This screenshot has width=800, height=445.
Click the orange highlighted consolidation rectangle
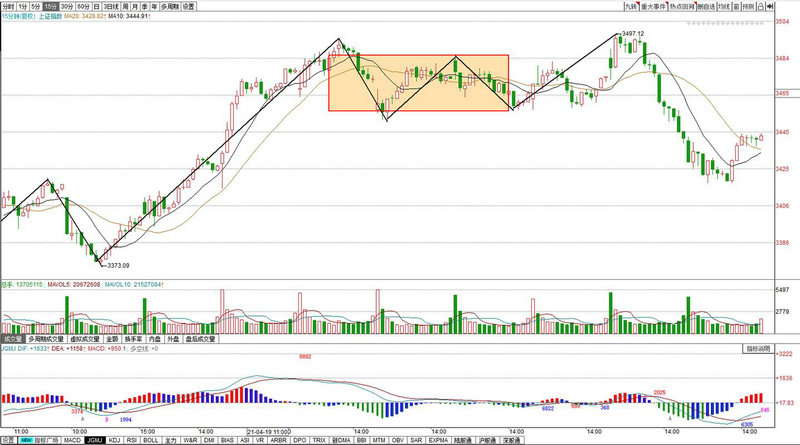point(419,82)
